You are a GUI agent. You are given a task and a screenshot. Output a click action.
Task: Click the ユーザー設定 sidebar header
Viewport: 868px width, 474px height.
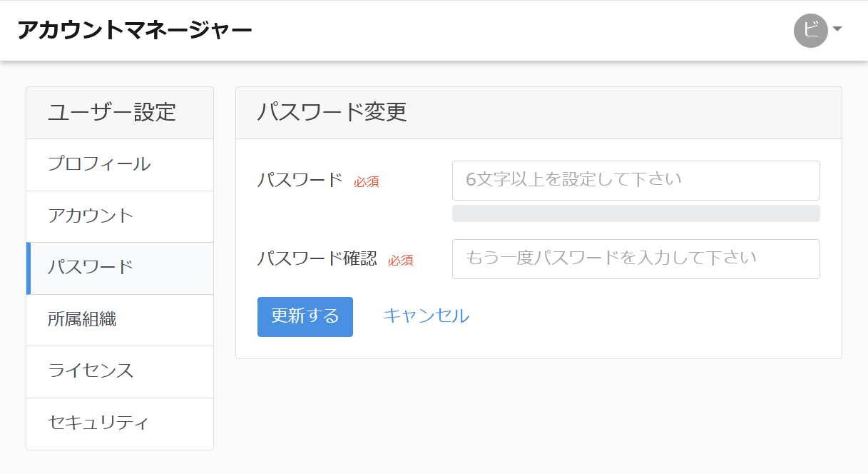click(112, 113)
